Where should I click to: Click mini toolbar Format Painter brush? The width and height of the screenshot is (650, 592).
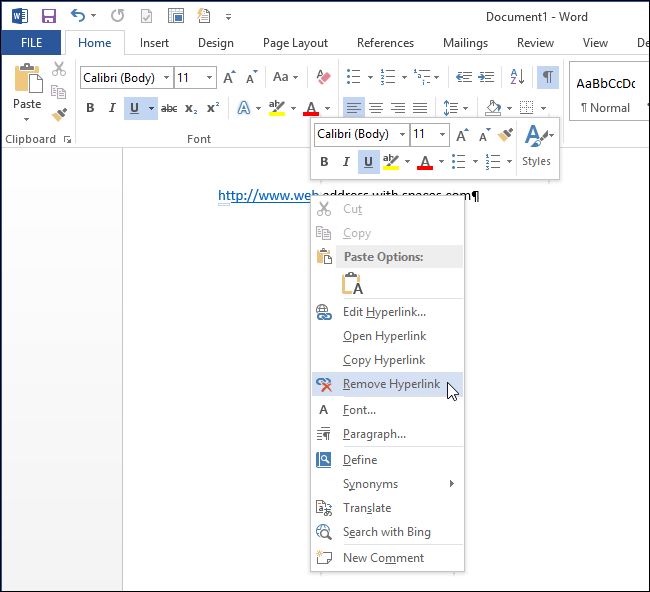pos(505,134)
